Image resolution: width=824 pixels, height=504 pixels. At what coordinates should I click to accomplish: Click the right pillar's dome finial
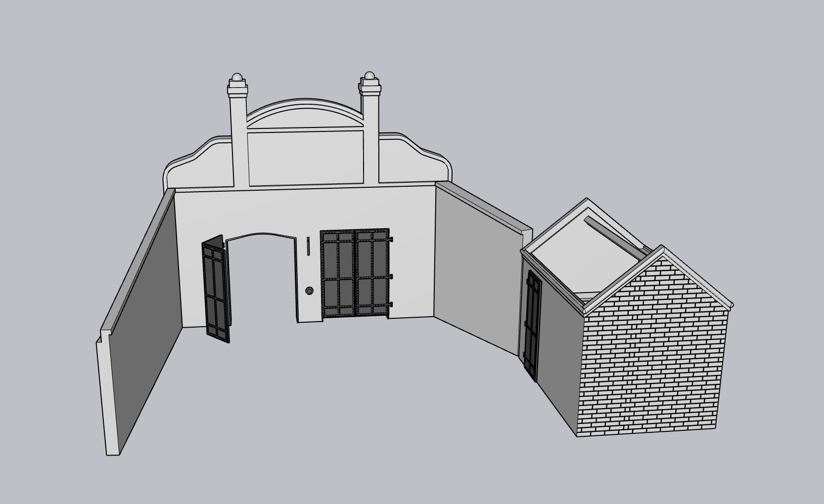[369, 77]
